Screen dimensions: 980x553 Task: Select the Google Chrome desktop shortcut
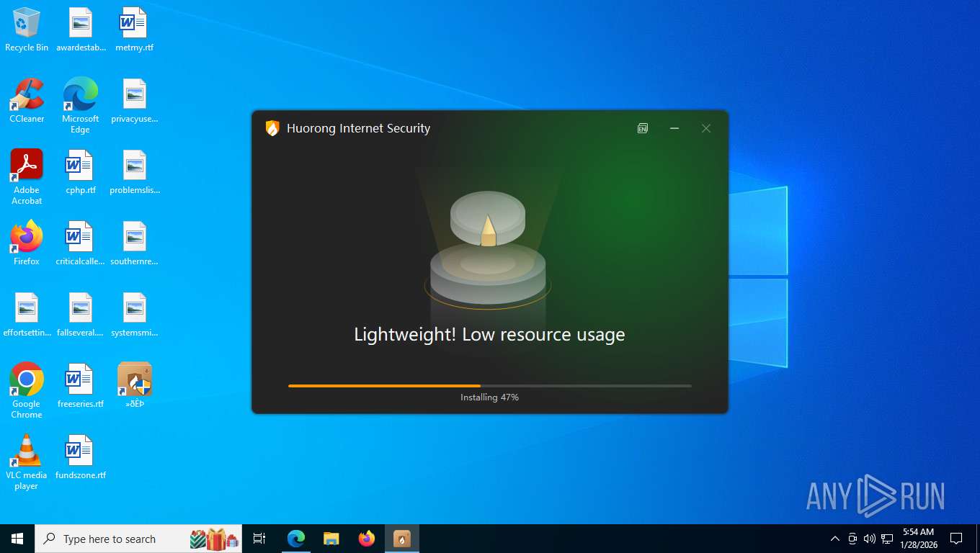[27, 391]
